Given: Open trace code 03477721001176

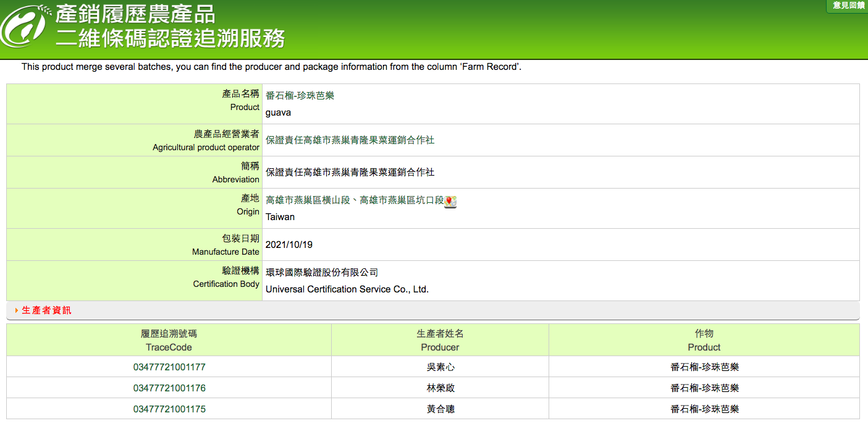Looking at the screenshot, I should 169,388.
